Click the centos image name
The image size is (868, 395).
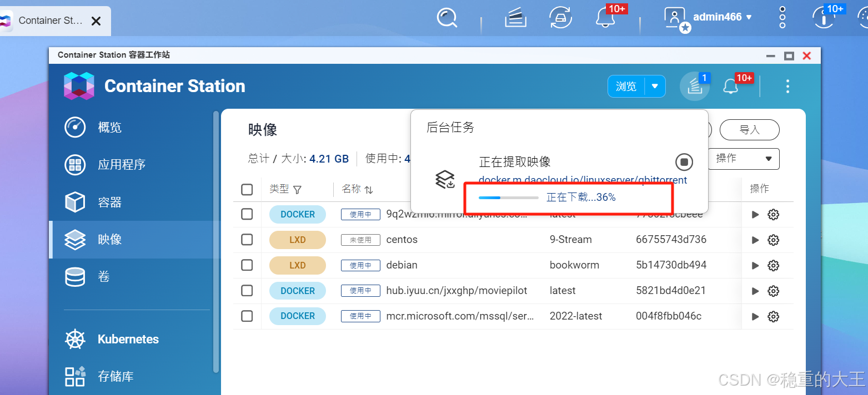[x=402, y=240]
